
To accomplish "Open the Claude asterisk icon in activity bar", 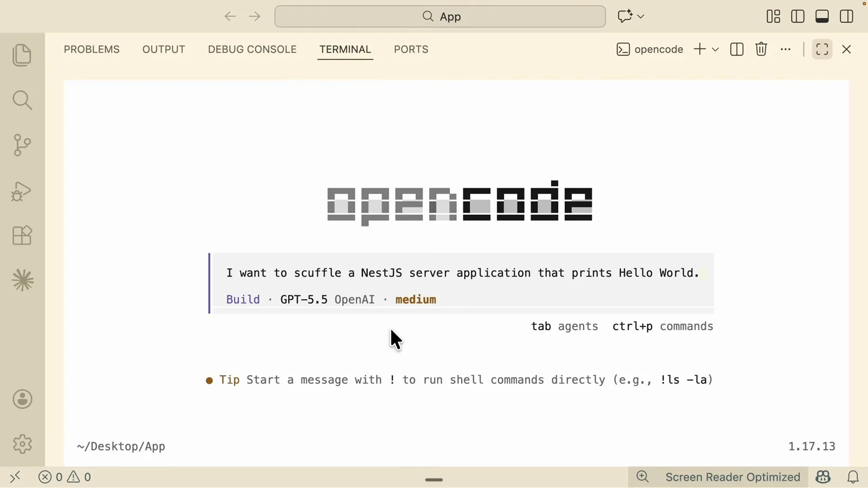I will pos(22,280).
